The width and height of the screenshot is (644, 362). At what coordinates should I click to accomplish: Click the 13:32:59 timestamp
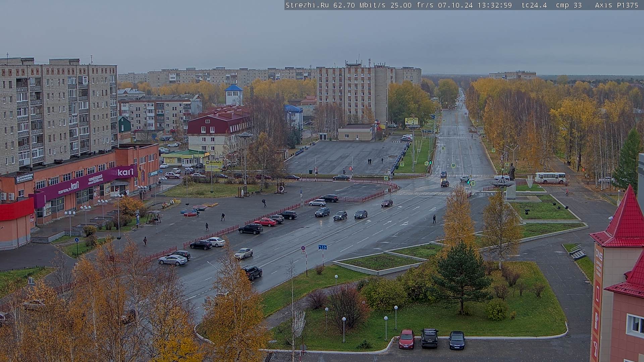click(x=494, y=5)
